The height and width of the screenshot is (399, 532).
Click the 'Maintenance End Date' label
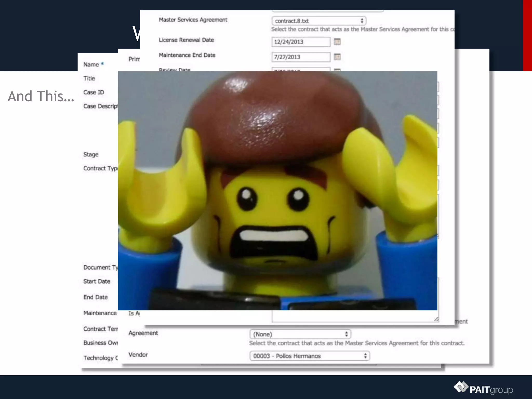pyautogui.click(x=187, y=55)
